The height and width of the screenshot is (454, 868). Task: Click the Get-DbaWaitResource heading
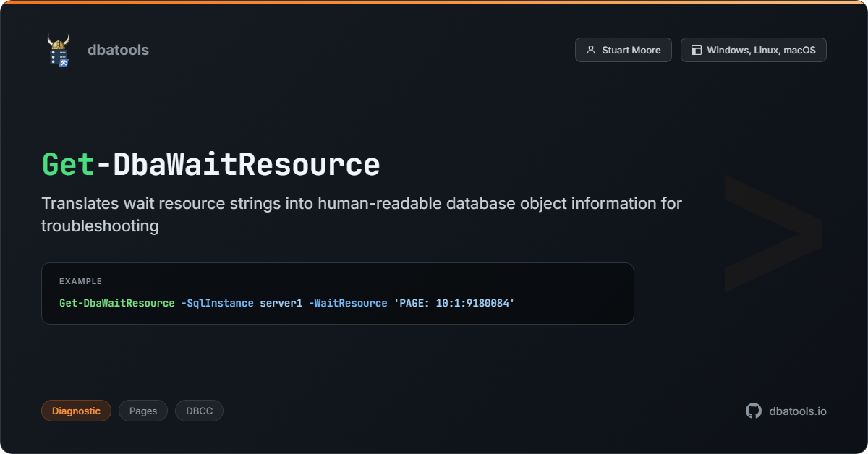[210, 165]
